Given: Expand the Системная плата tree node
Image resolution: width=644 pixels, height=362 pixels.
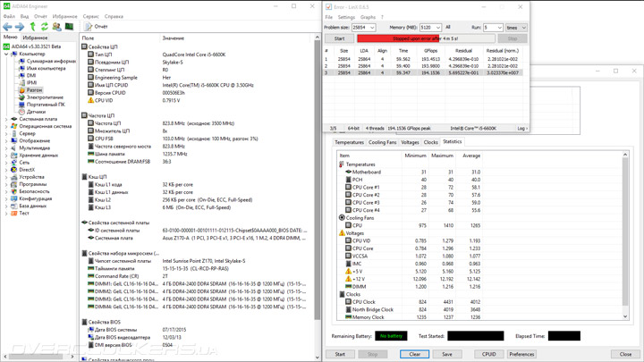Looking at the screenshot, I should [x=6, y=119].
